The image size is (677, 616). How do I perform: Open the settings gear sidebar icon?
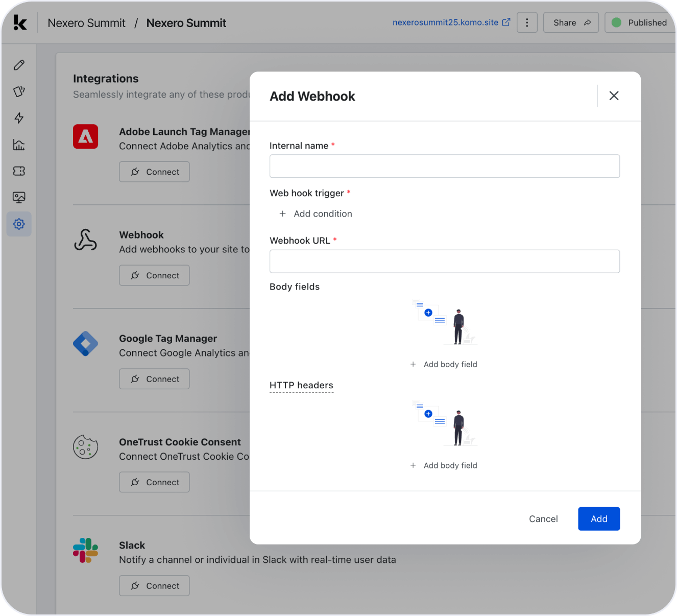tap(19, 224)
